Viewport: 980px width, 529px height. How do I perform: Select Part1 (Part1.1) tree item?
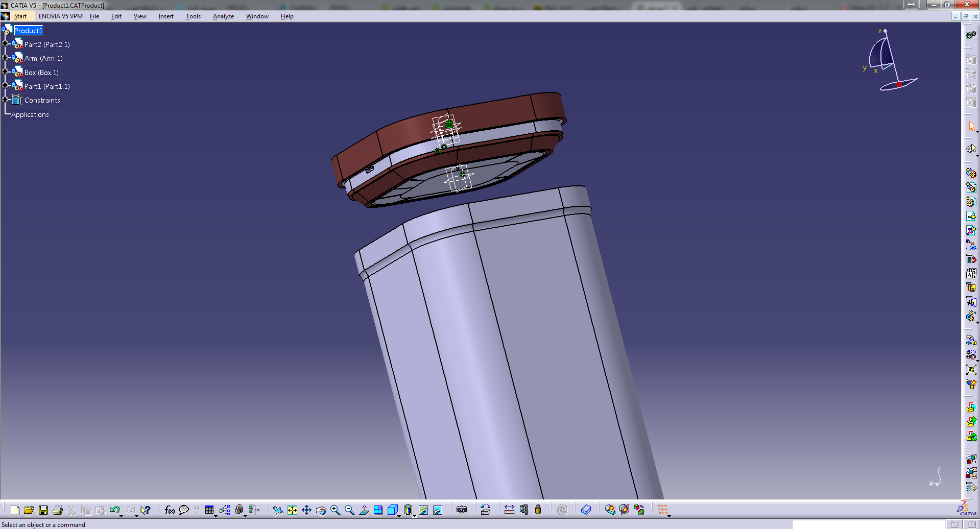pos(47,86)
